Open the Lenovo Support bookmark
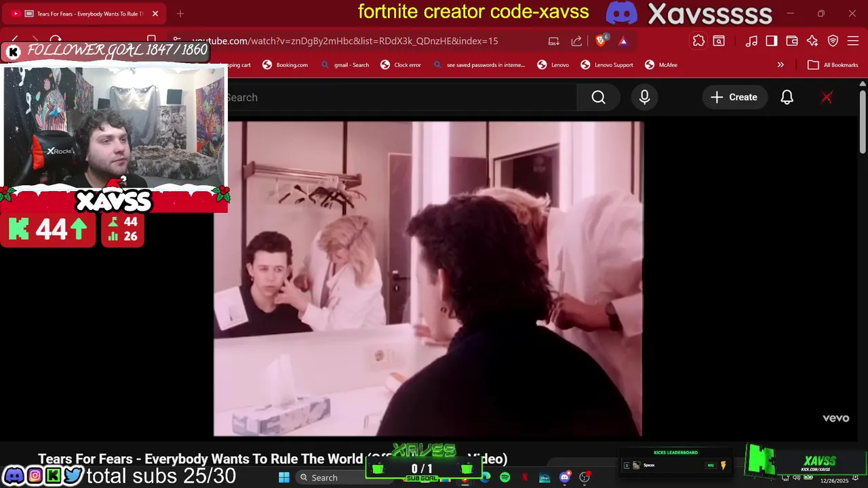 pyautogui.click(x=607, y=65)
